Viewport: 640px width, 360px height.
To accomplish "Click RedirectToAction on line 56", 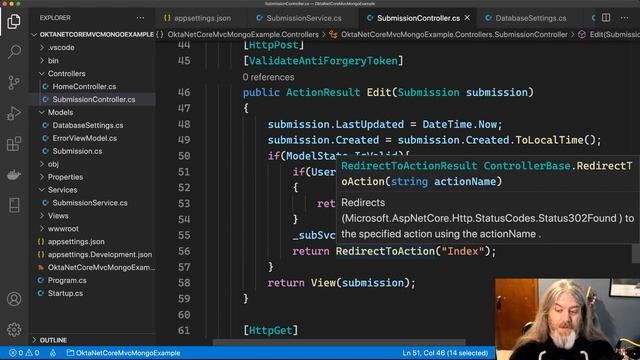I will pyautogui.click(x=385, y=251).
